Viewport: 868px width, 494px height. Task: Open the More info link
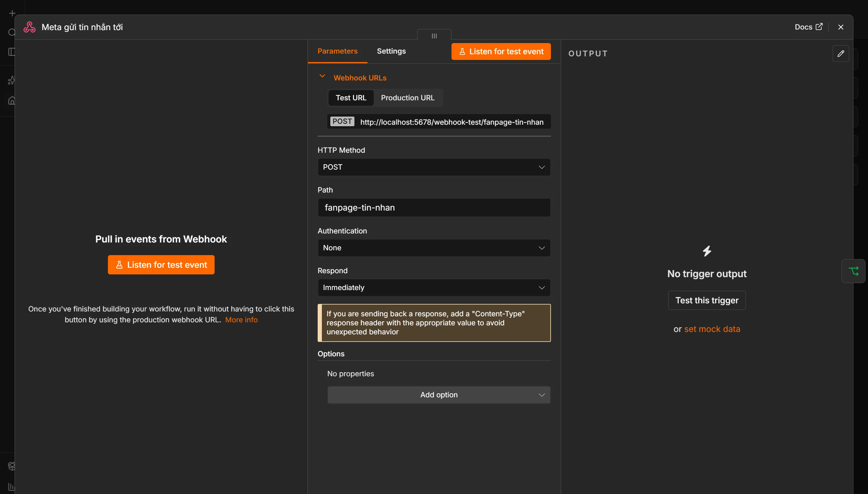(241, 320)
